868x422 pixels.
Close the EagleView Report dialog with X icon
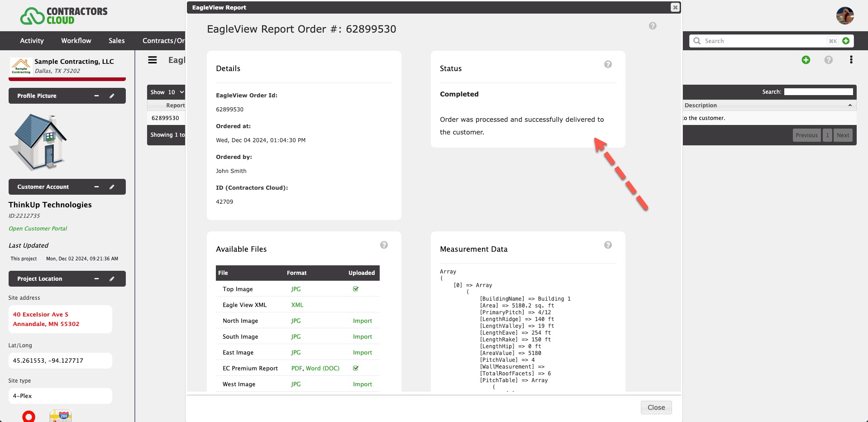coord(675,7)
